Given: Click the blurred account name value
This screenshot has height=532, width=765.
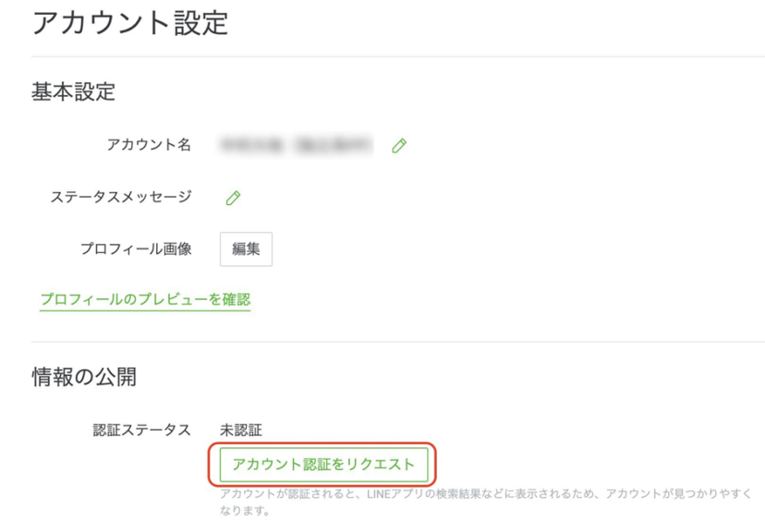Looking at the screenshot, I should click(x=296, y=145).
